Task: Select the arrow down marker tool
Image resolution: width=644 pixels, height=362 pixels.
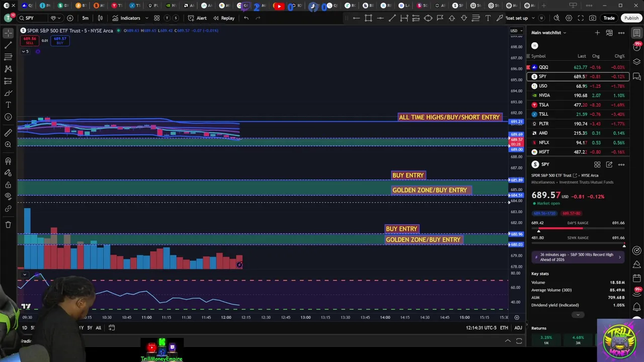Action: (x=464, y=18)
